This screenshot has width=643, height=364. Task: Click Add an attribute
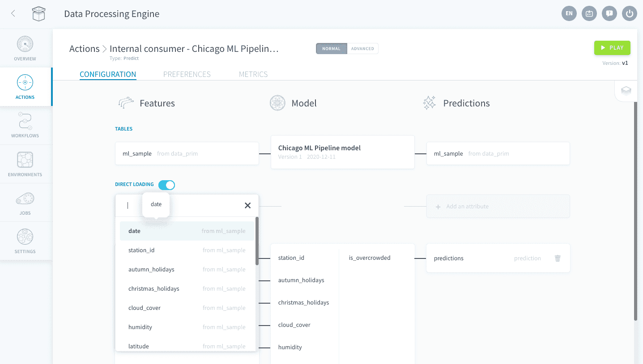tap(498, 206)
